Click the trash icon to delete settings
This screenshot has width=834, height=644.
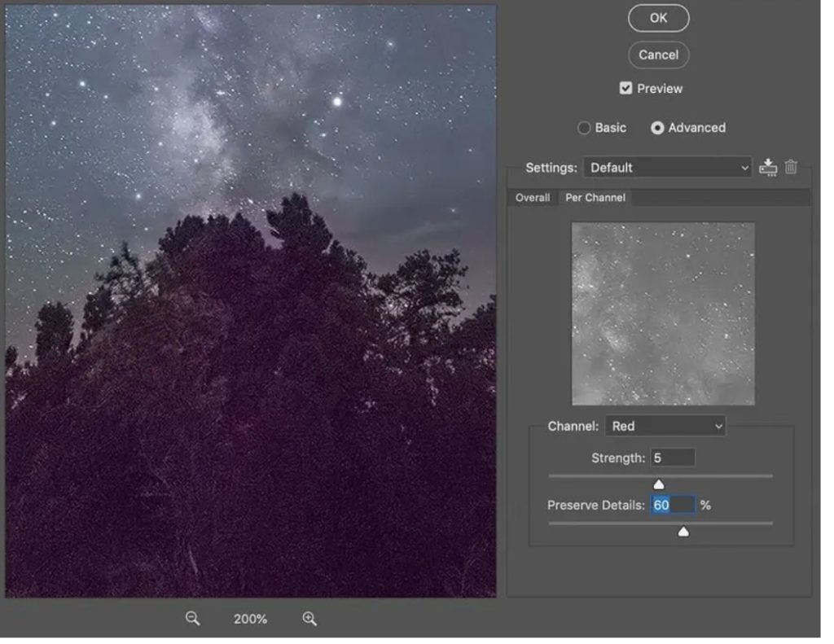pyautogui.click(x=791, y=168)
